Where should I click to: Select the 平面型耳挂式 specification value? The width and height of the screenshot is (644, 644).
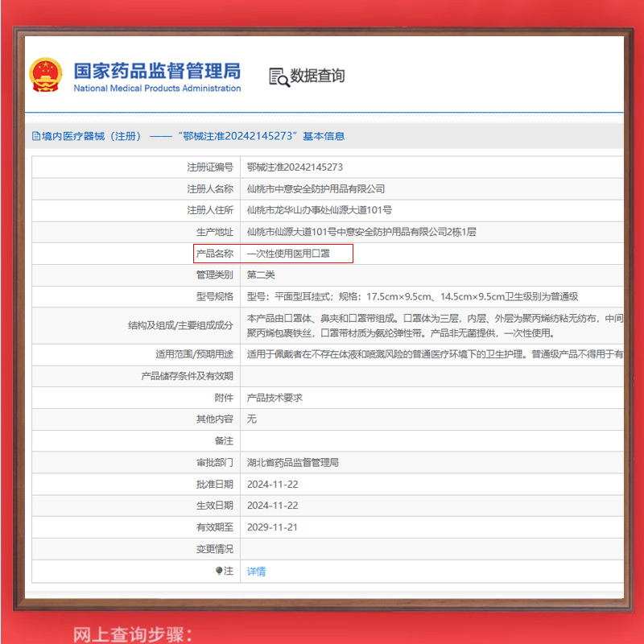(412, 296)
